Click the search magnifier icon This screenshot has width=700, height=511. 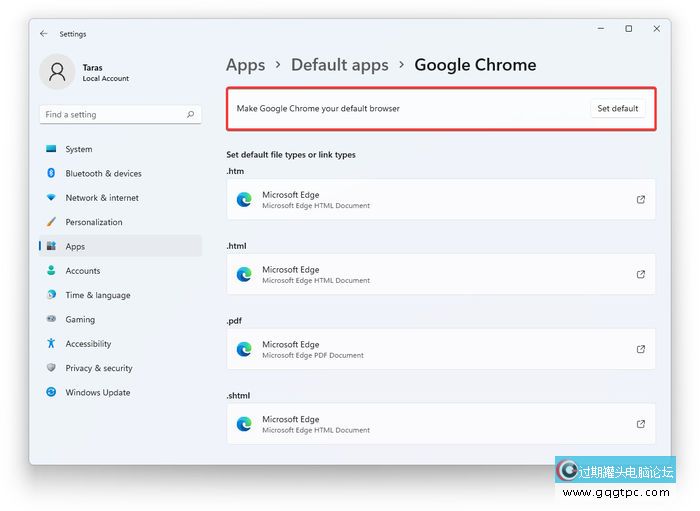tap(191, 114)
